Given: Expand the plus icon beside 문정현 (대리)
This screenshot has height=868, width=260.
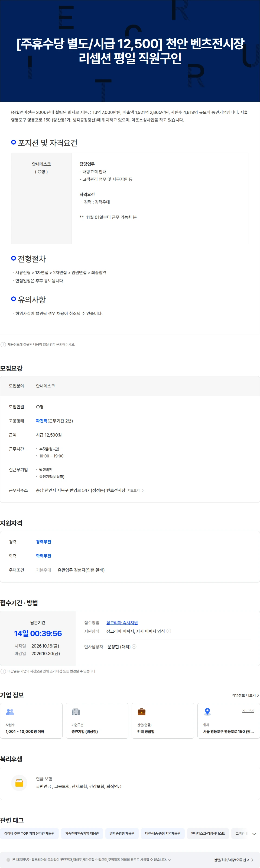Looking at the screenshot, I should 134,647.
